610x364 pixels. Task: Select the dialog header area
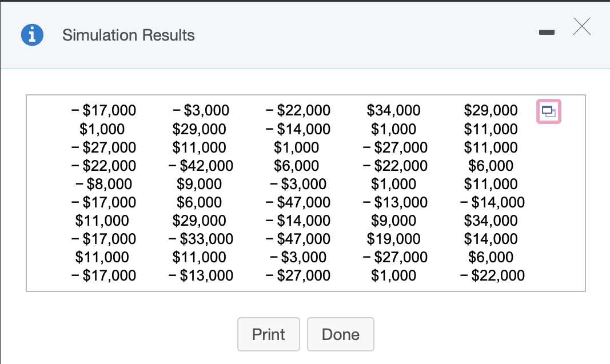click(286, 34)
